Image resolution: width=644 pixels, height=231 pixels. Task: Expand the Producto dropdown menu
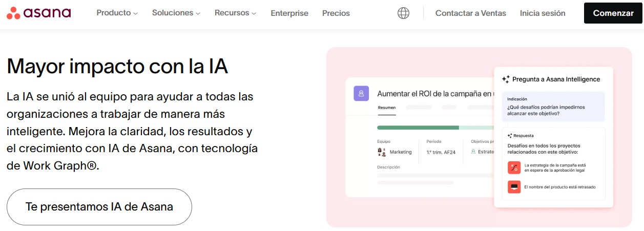click(117, 13)
